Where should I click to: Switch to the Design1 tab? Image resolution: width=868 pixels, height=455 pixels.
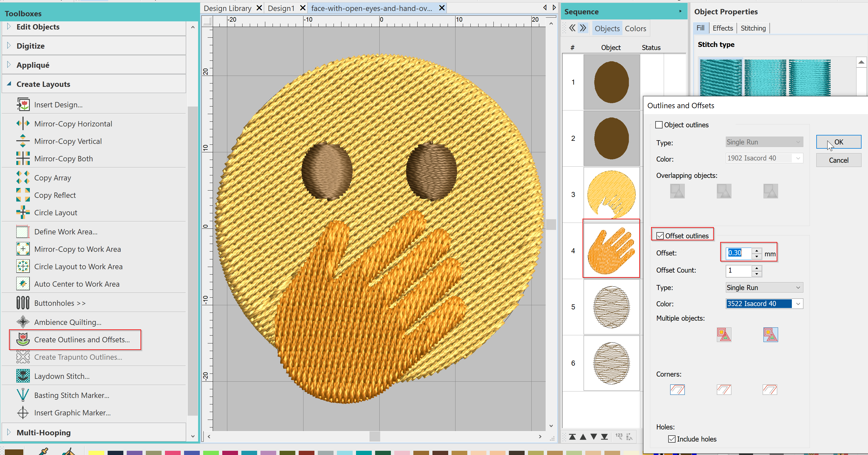281,8
